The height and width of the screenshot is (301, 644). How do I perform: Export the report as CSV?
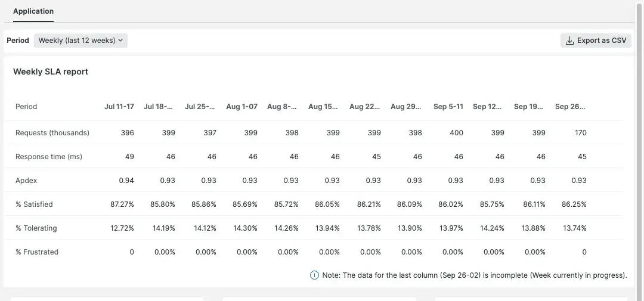coord(596,41)
